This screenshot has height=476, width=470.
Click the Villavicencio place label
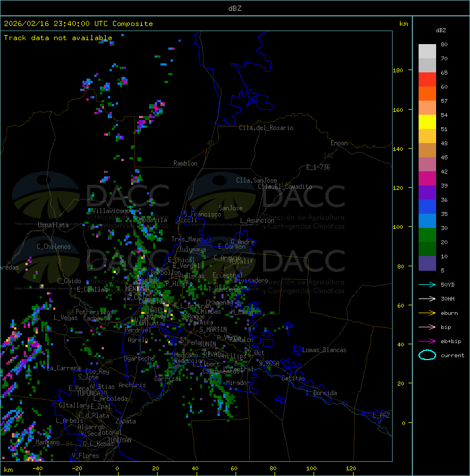click(114, 211)
